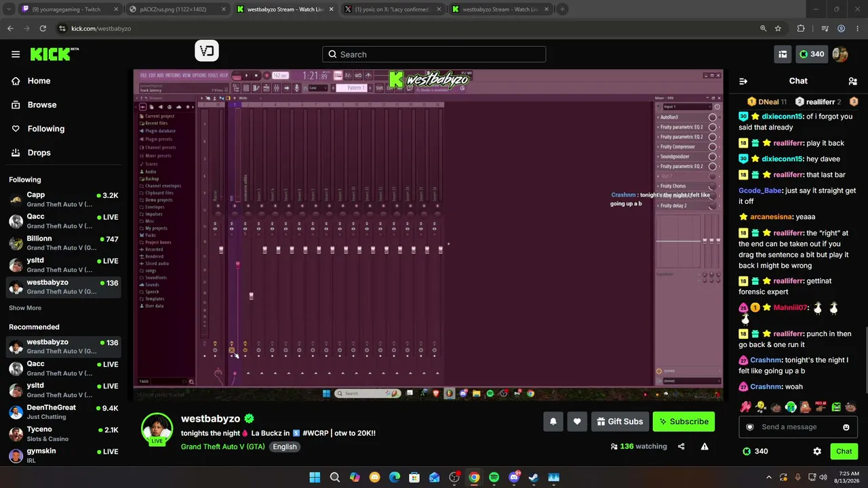Open the Kick hamburger sidebar menu
The height and width of the screenshot is (488, 868).
pyautogui.click(x=16, y=54)
